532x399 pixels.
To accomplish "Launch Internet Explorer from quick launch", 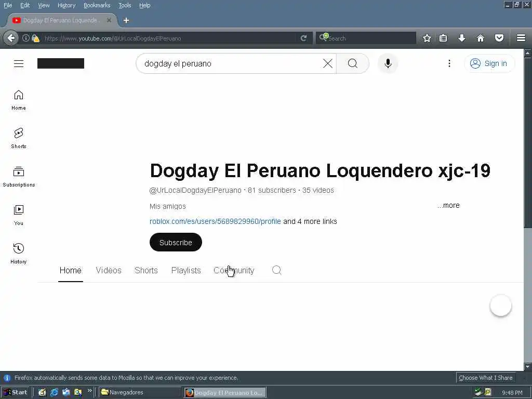I will click(54, 392).
